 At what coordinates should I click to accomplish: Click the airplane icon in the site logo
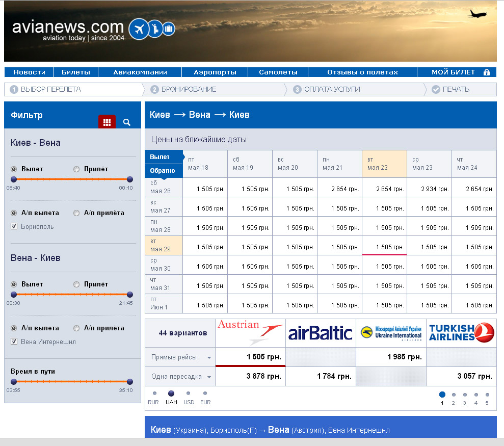coord(139,29)
